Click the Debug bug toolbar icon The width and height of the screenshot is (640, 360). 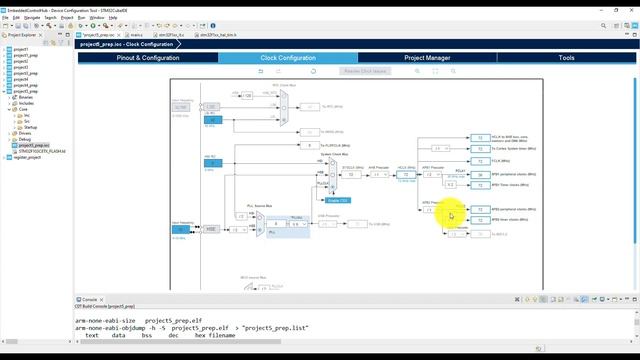point(81,26)
